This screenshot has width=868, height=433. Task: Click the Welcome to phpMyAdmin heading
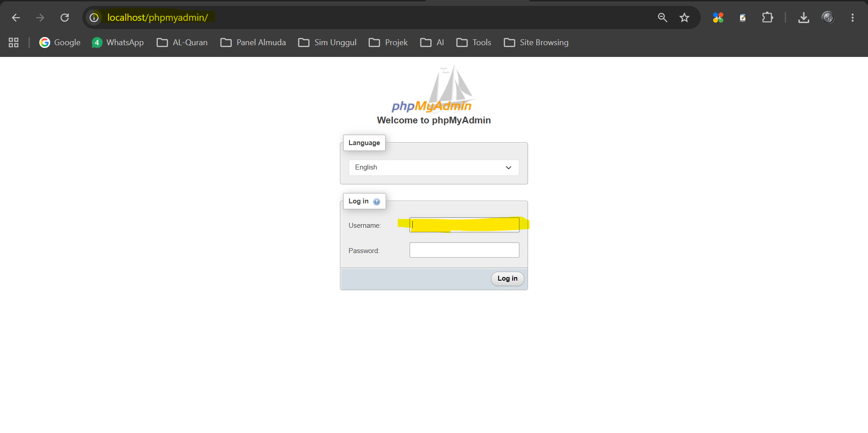pyautogui.click(x=434, y=120)
